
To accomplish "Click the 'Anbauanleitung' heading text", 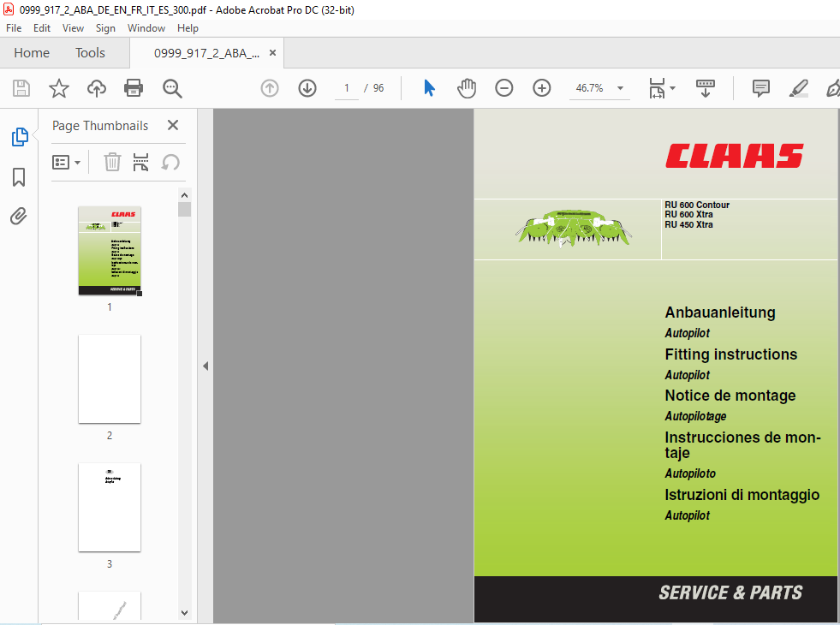I will click(x=720, y=312).
